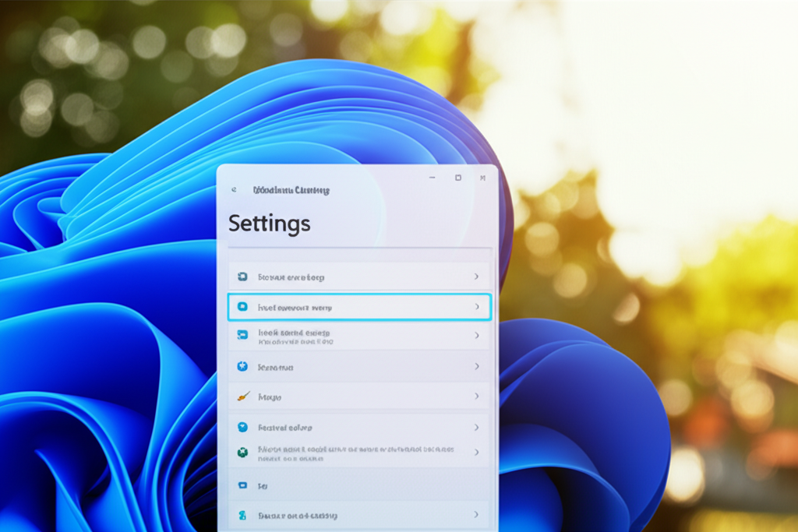Select the green round icon in Settings list
Viewport: 798px width, 532px height.
243,452
